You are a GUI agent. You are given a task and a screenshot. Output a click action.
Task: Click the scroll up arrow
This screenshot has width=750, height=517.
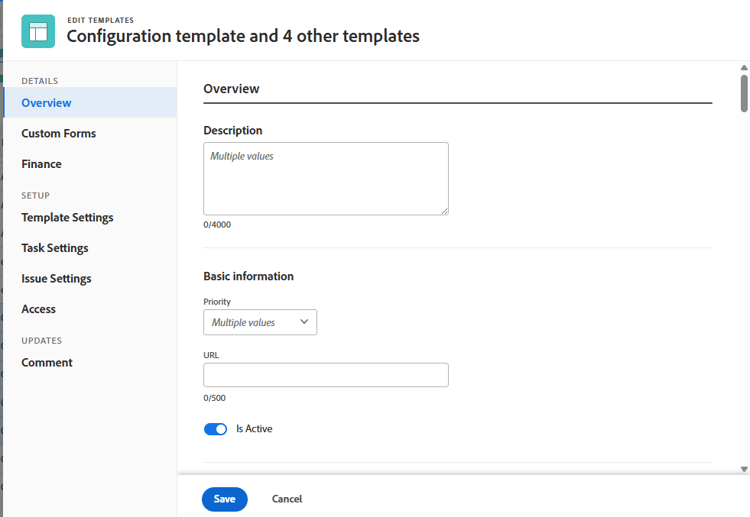744,68
